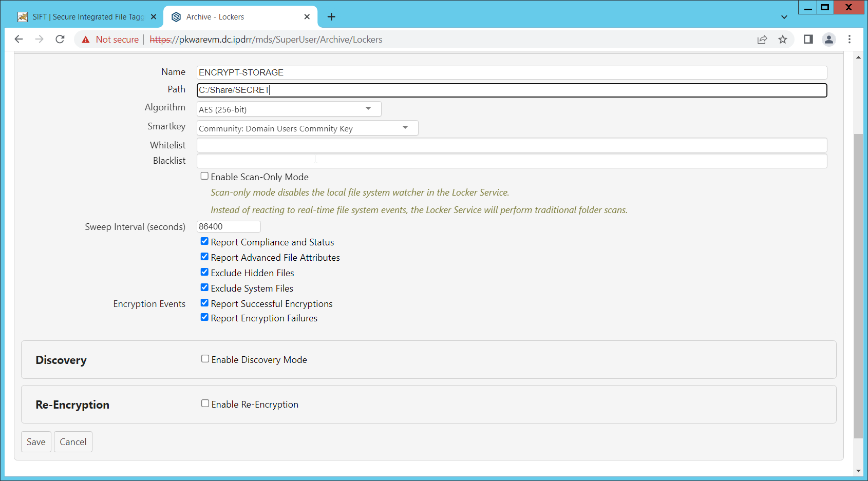Click the Whitelist input field

pyautogui.click(x=512, y=145)
